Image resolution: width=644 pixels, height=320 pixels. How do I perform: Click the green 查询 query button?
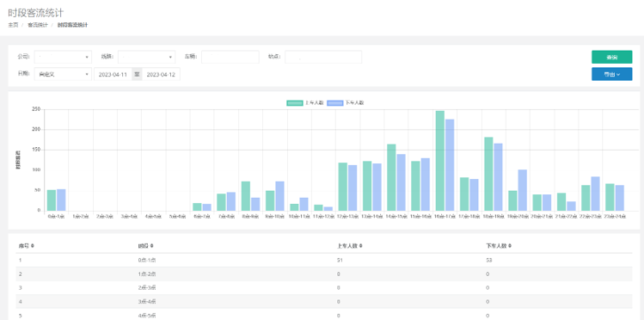pyautogui.click(x=612, y=57)
